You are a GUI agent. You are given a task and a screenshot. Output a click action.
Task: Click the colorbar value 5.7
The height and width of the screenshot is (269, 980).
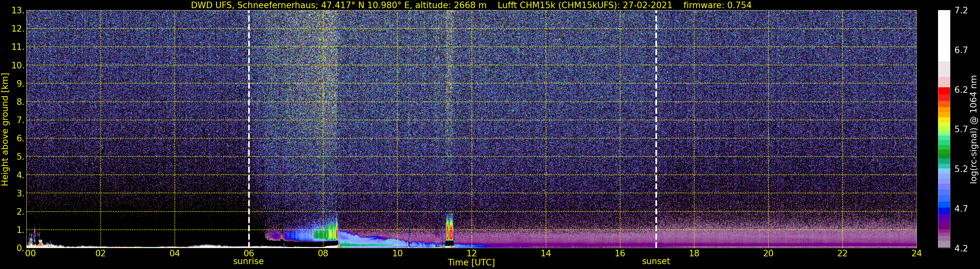pos(961,130)
